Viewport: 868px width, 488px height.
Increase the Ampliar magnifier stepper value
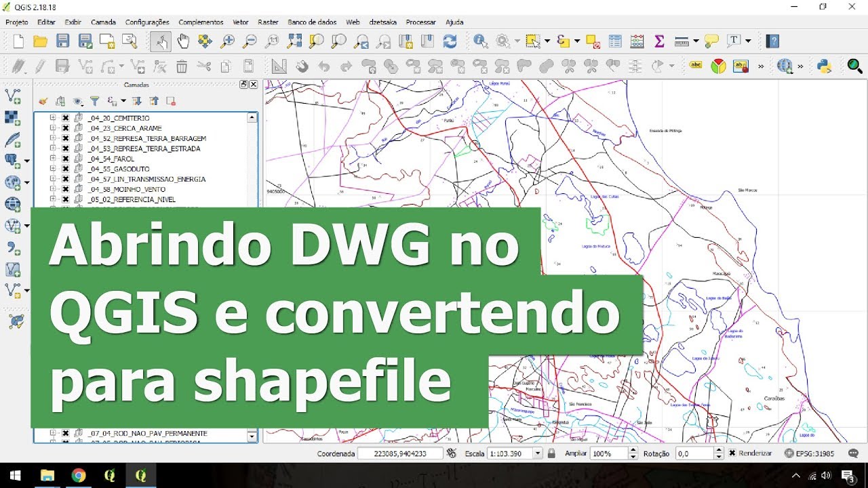pos(633,451)
